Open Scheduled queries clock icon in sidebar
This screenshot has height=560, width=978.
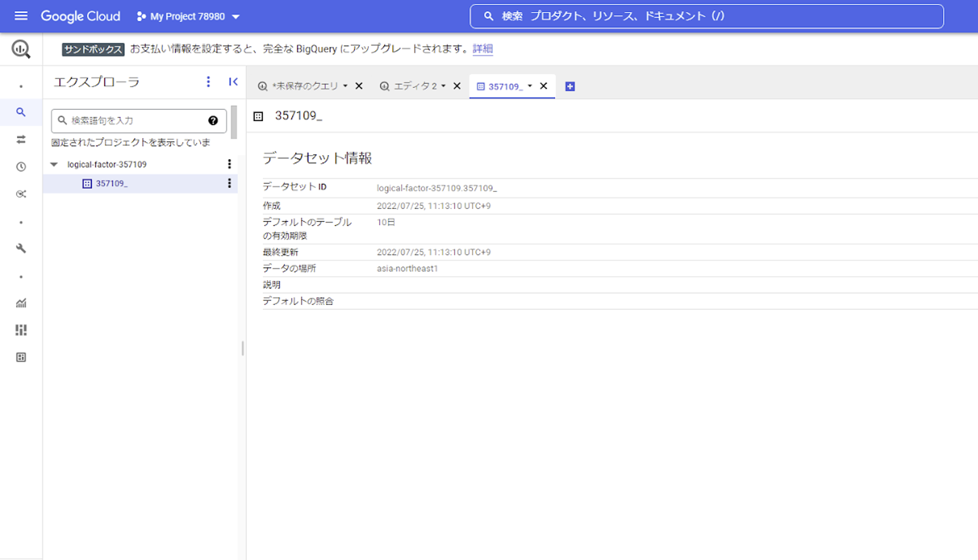(x=21, y=166)
